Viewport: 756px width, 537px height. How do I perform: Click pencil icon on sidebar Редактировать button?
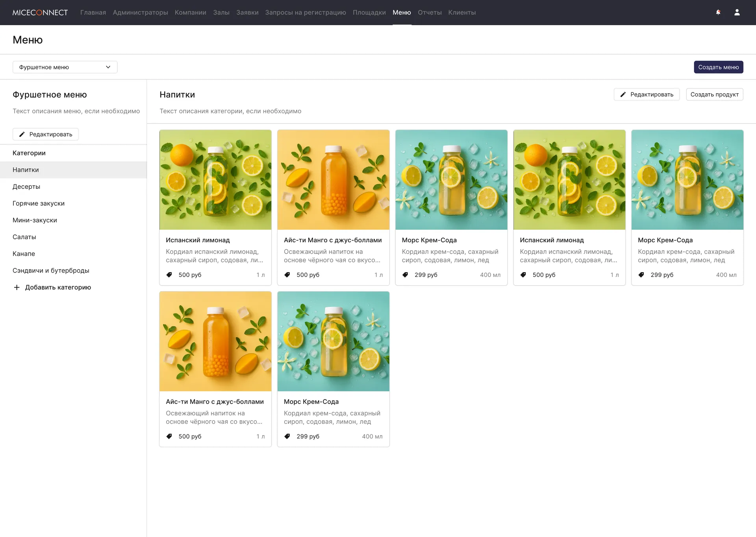[22, 134]
